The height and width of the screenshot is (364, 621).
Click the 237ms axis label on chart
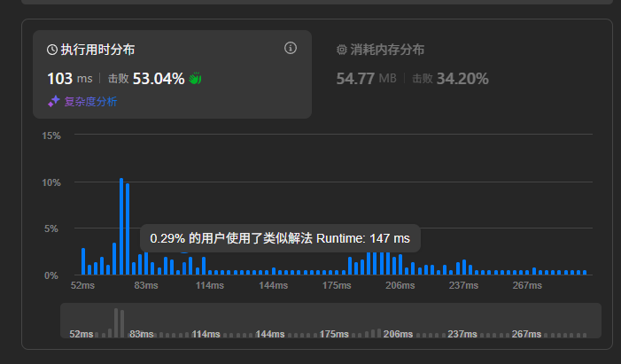pyautogui.click(x=463, y=285)
